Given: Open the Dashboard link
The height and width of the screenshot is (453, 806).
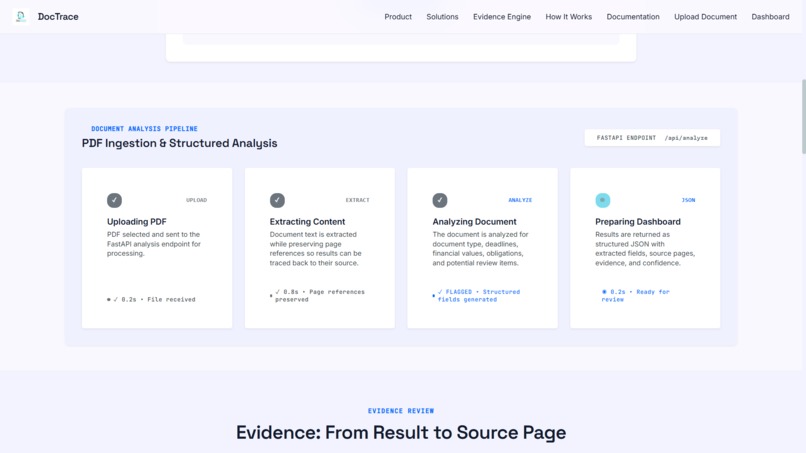Looking at the screenshot, I should point(770,16).
